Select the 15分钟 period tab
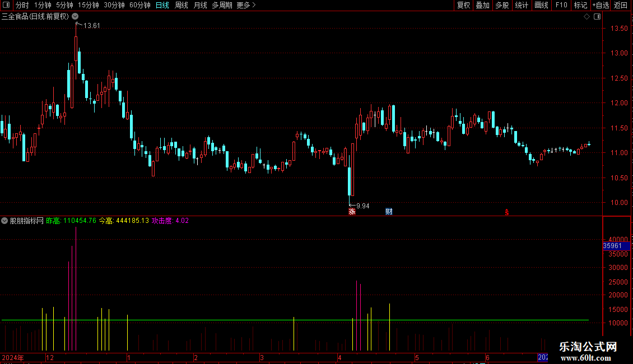Image resolution: width=633 pixels, height=364 pixels. [x=88, y=5]
